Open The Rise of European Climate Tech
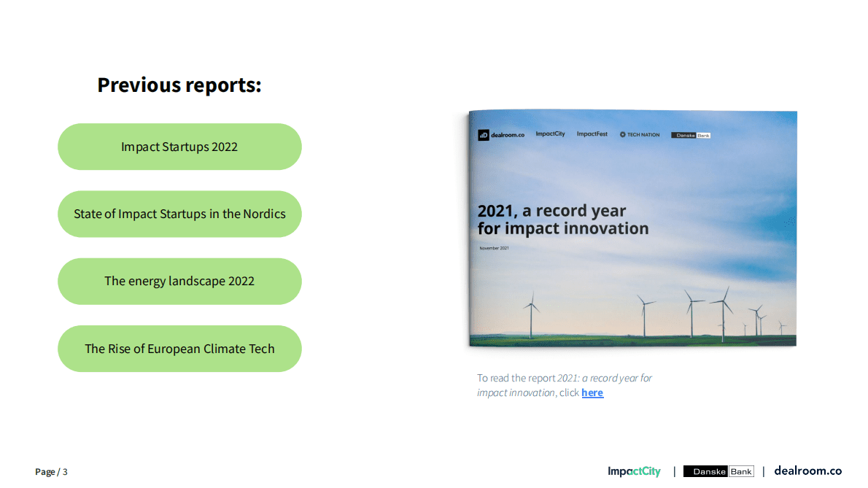The height and width of the screenshot is (488, 868). point(179,349)
